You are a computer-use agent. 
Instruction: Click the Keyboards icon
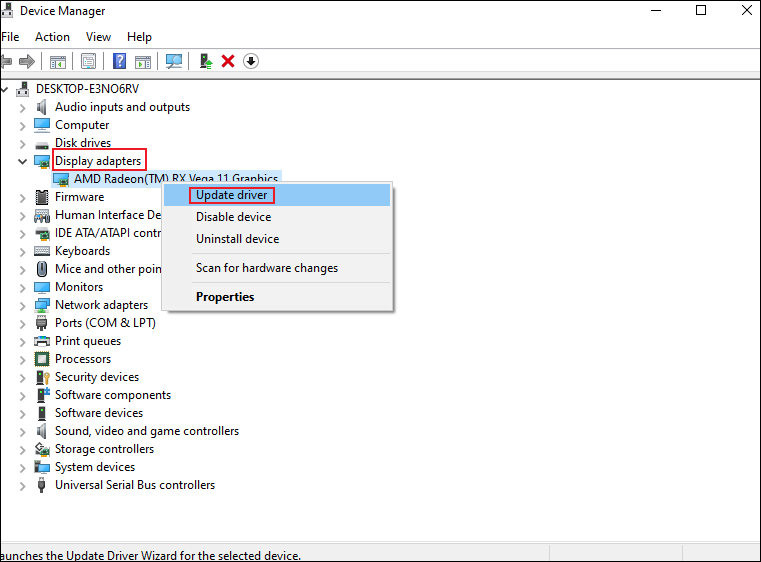pyautogui.click(x=42, y=251)
